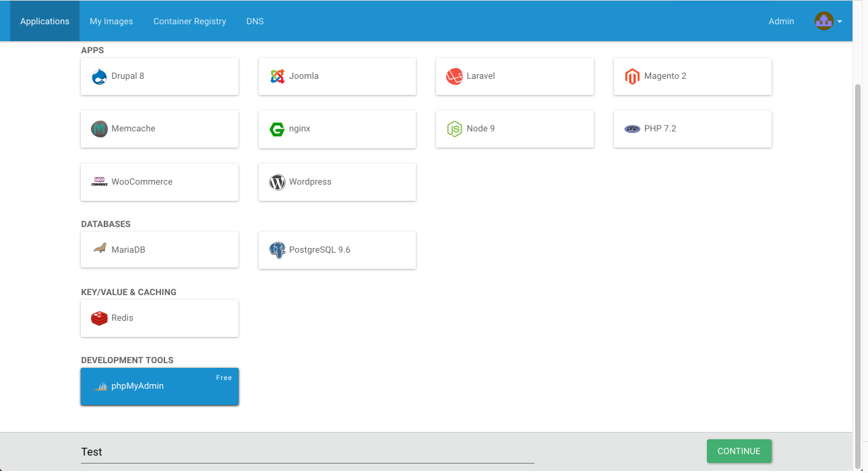Select the Magento 2 label
This screenshot has width=868, height=473.
[665, 76]
